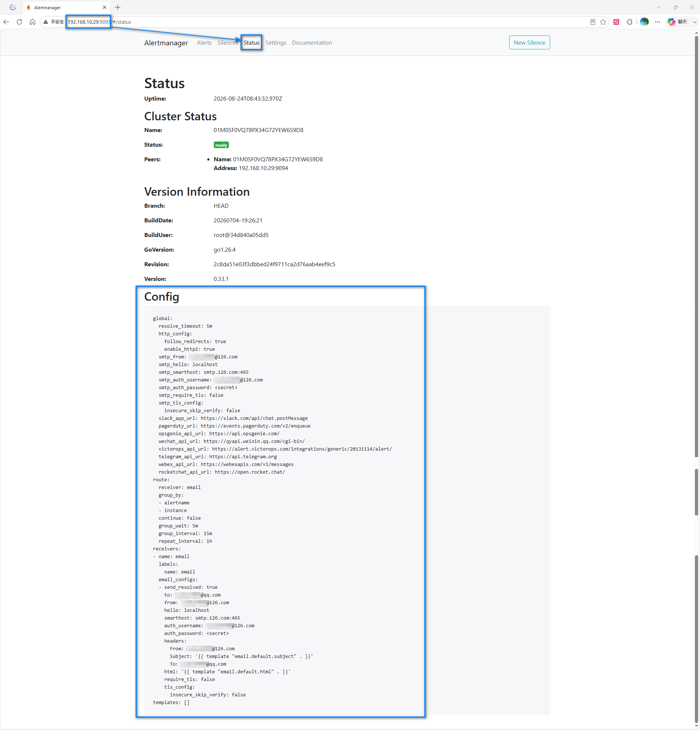The image size is (700, 730).
Task: Click the BuildDate value 20260704-19:26:21
Action: (x=238, y=221)
